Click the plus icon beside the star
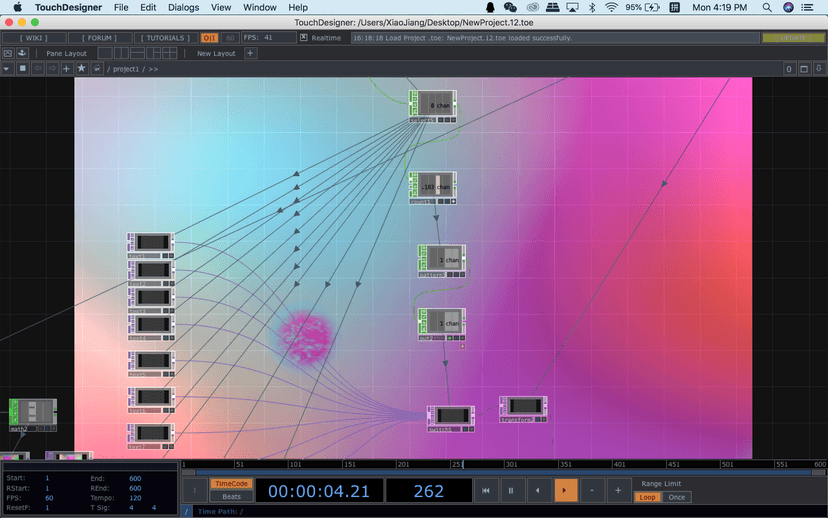Image resolution: width=828 pixels, height=518 pixels. click(67, 69)
